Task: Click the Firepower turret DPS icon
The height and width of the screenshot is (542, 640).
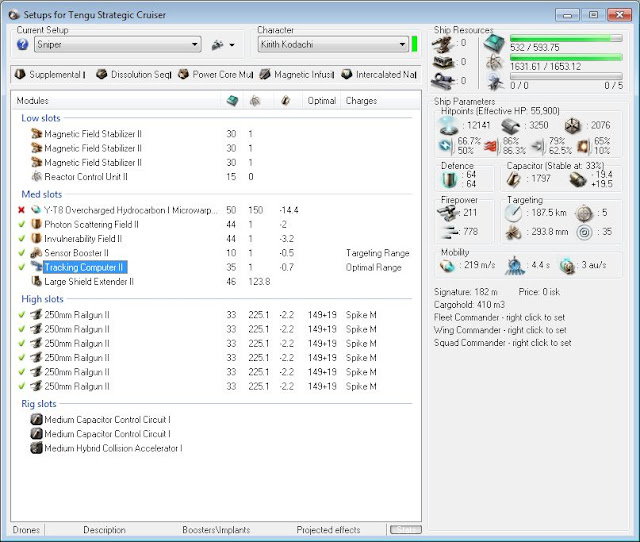Action: point(447,213)
